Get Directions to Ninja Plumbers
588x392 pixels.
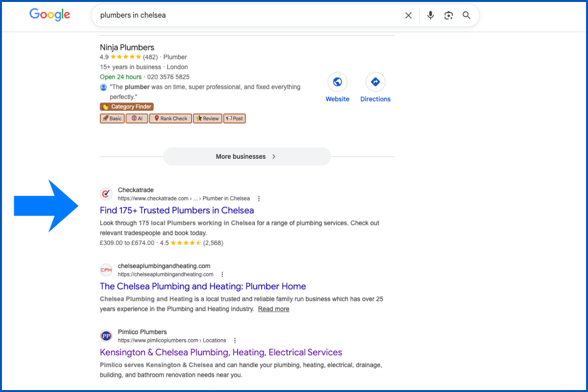pos(375,81)
